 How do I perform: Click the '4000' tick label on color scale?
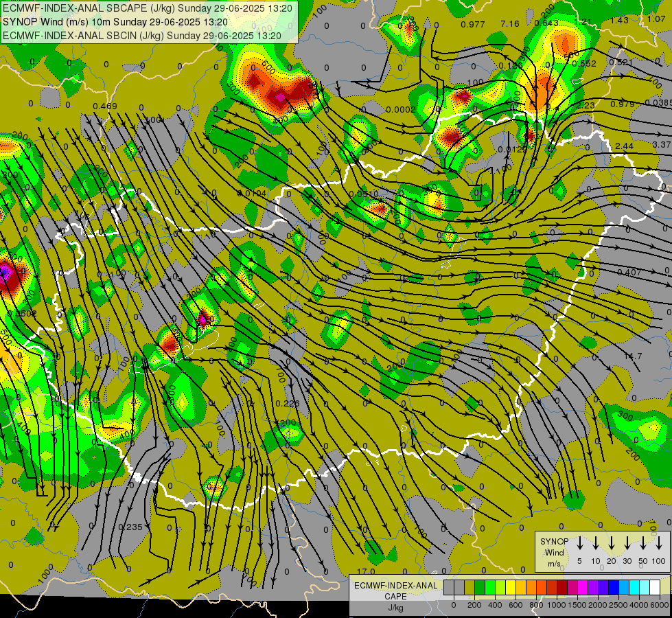(x=639, y=605)
